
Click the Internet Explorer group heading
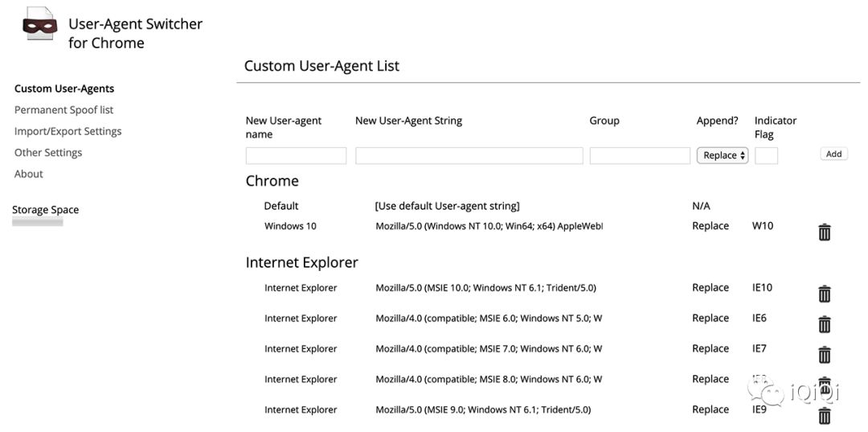pos(302,262)
